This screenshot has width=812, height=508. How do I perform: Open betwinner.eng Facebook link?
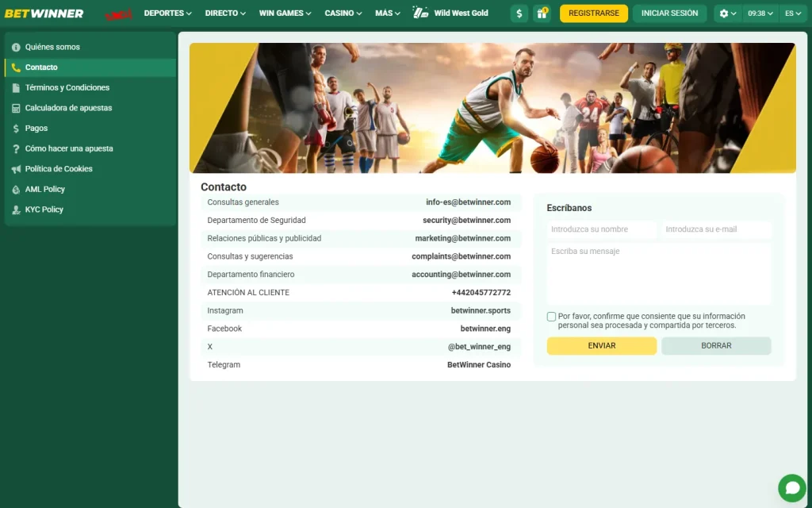coord(486,329)
